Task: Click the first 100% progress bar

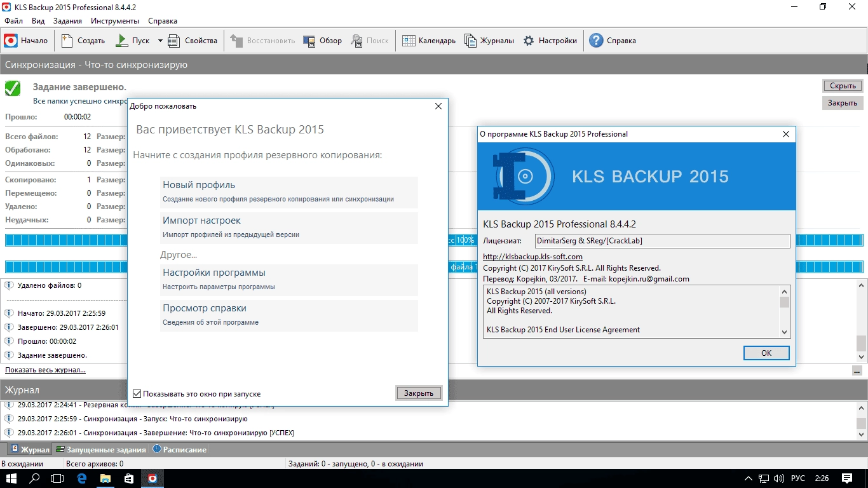Action: [433, 240]
